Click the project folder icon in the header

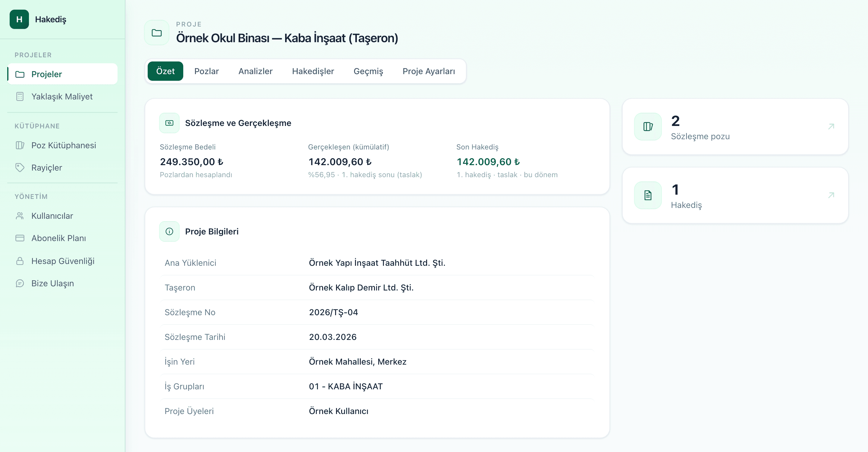click(157, 33)
